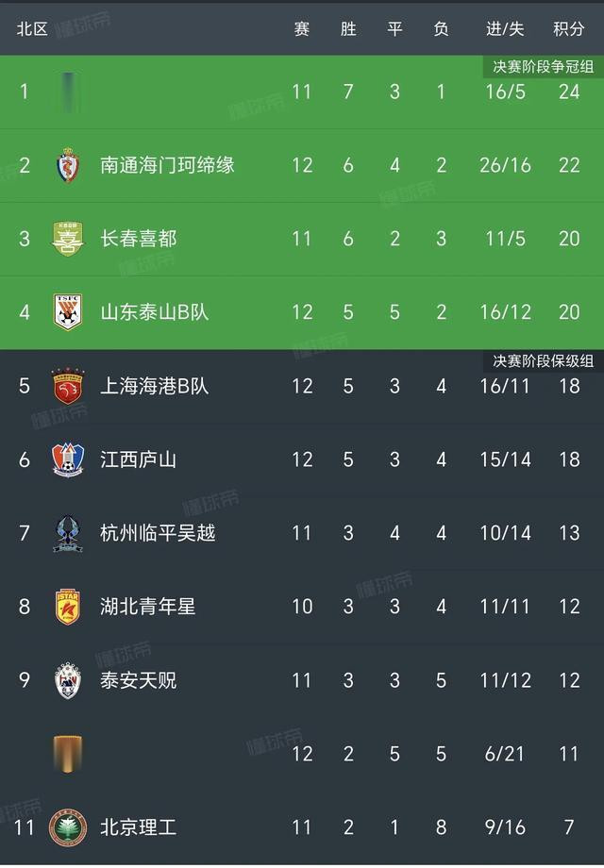The height and width of the screenshot is (868, 604).
Task: Select the 积分 column header
Action: [569, 29]
